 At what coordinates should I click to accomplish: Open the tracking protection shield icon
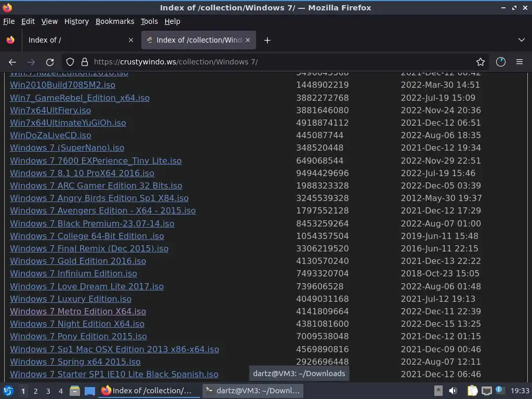click(x=70, y=62)
